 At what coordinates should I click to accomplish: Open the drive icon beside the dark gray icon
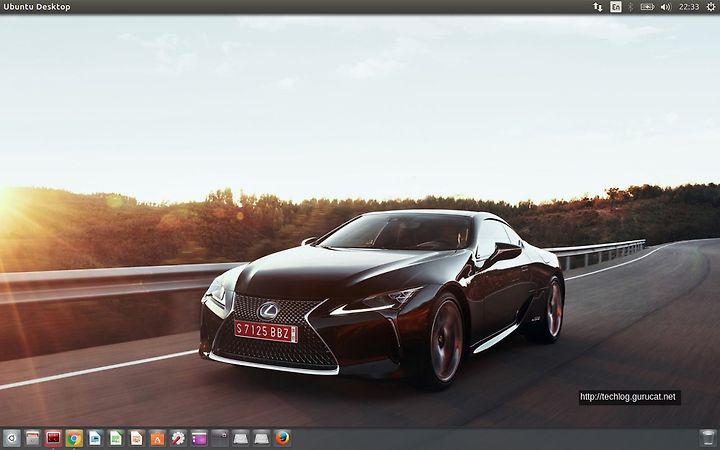point(241,438)
